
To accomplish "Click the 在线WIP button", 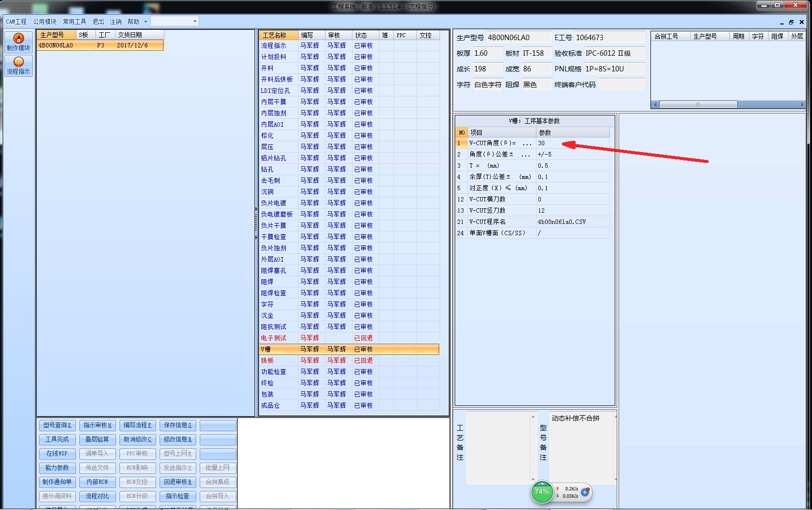I will (57, 454).
